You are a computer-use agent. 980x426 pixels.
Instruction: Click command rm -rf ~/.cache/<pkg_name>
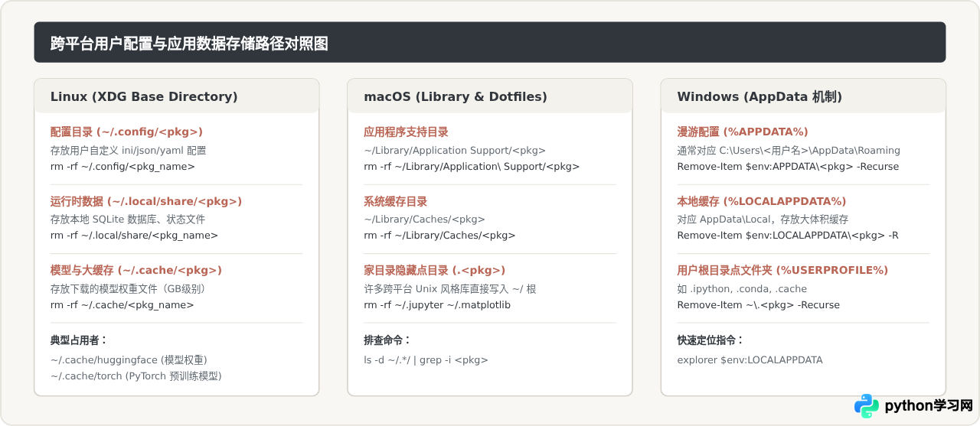point(122,304)
